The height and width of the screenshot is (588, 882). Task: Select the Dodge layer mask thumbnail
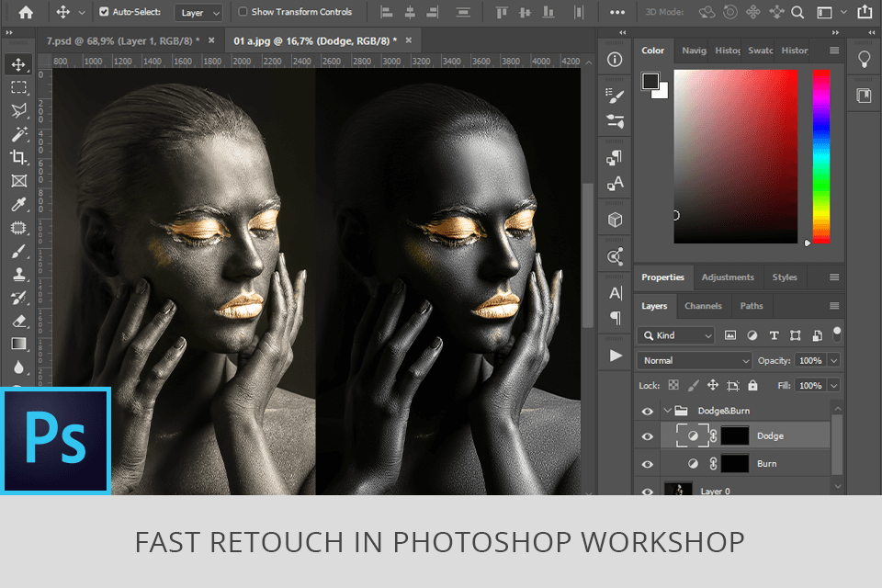(735, 435)
